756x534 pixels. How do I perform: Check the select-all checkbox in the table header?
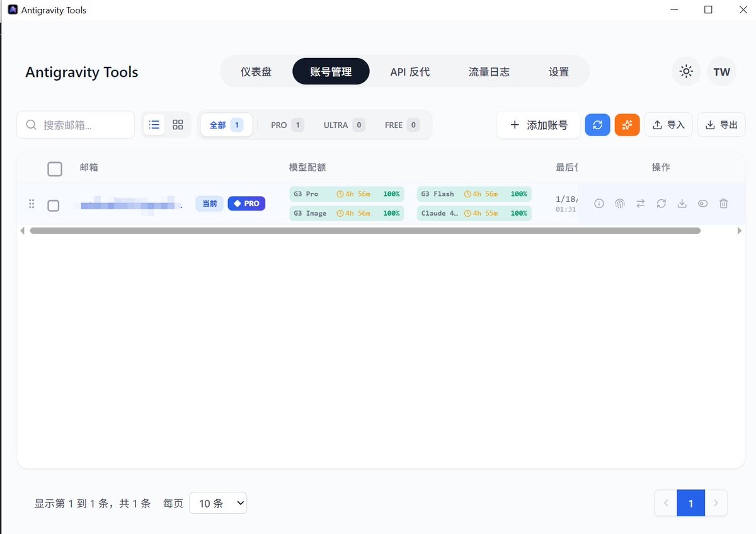pyautogui.click(x=55, y=168)
